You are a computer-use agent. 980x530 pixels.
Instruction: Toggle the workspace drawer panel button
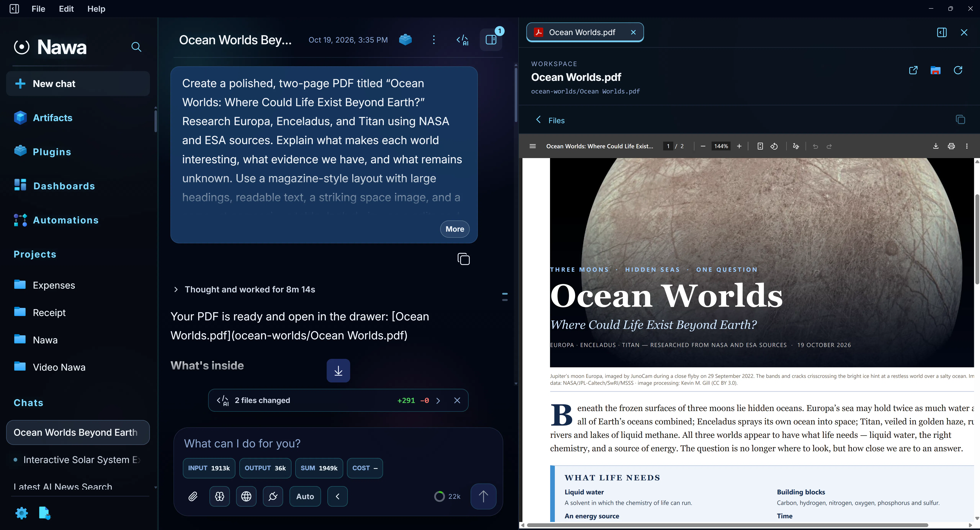[491, 40]
